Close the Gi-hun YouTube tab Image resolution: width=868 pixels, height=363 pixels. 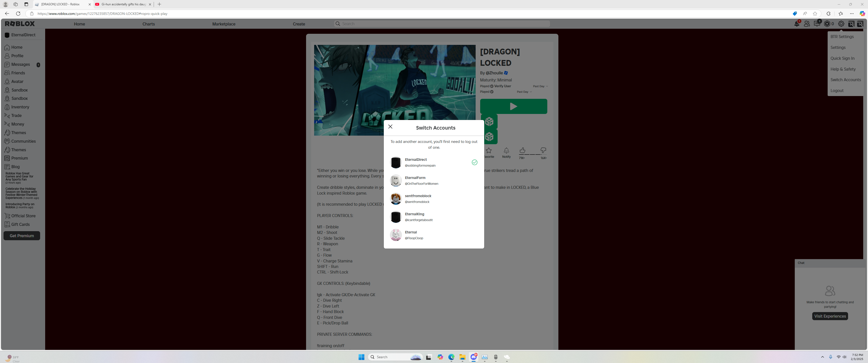(150, 4)
